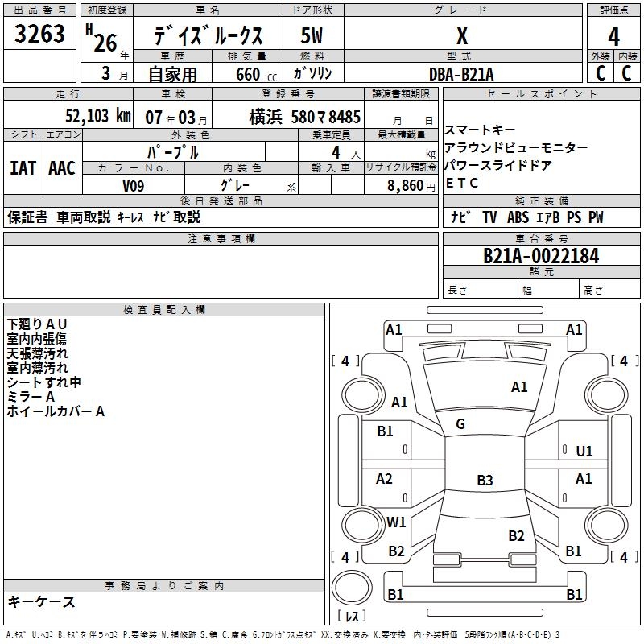Click the fuel type ガソリン
644x644 pixels.
coord(312,73)
